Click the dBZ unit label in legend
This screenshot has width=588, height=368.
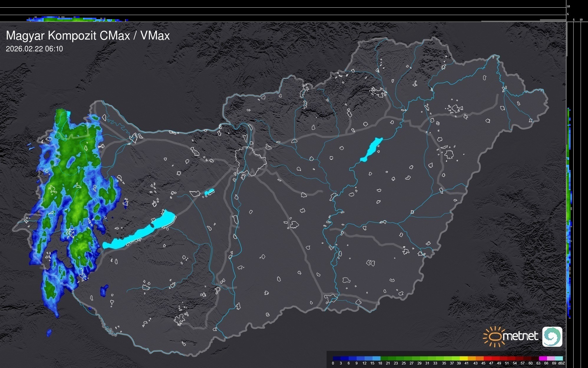[x=561, y=363]
